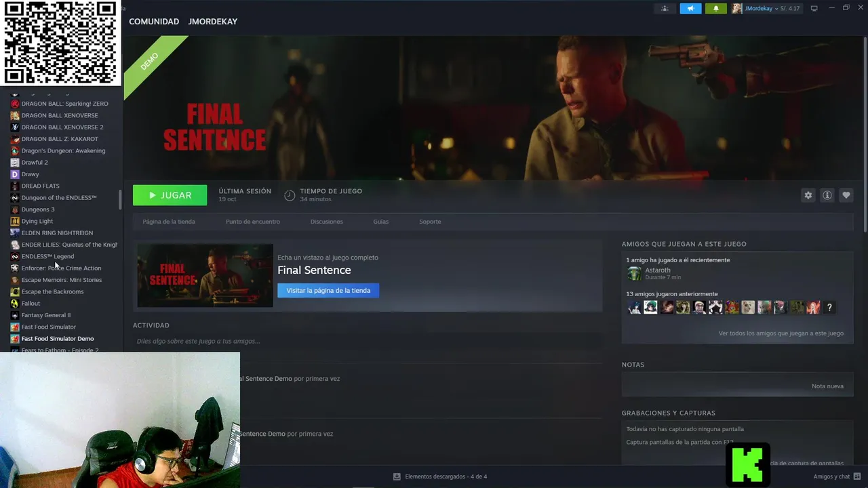Click Astaroth's friend avatar
This screenshot has height=488, width=868.
click(x=634, y=273)
